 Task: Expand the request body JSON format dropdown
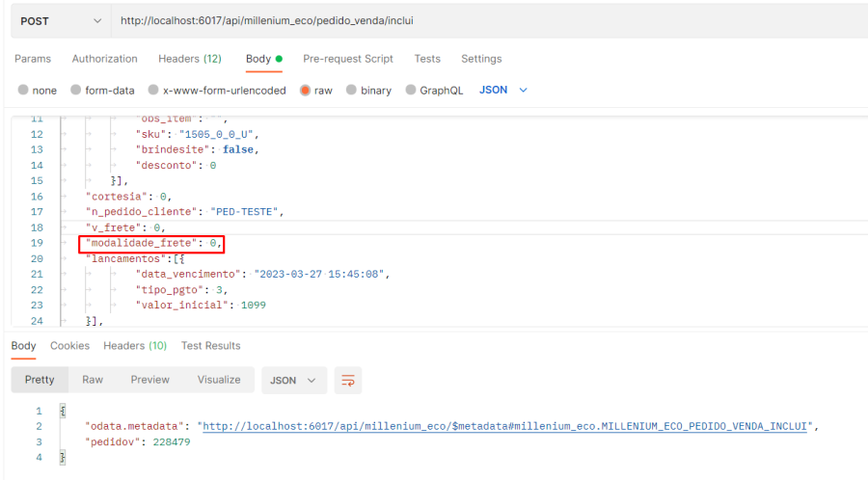click(503, 90)
